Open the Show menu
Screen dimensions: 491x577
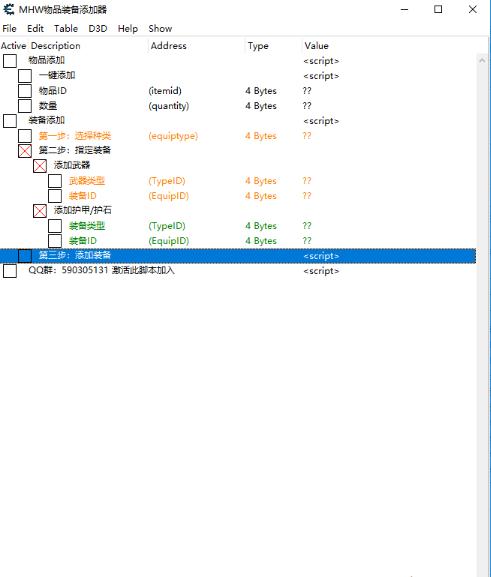point(160,29)
